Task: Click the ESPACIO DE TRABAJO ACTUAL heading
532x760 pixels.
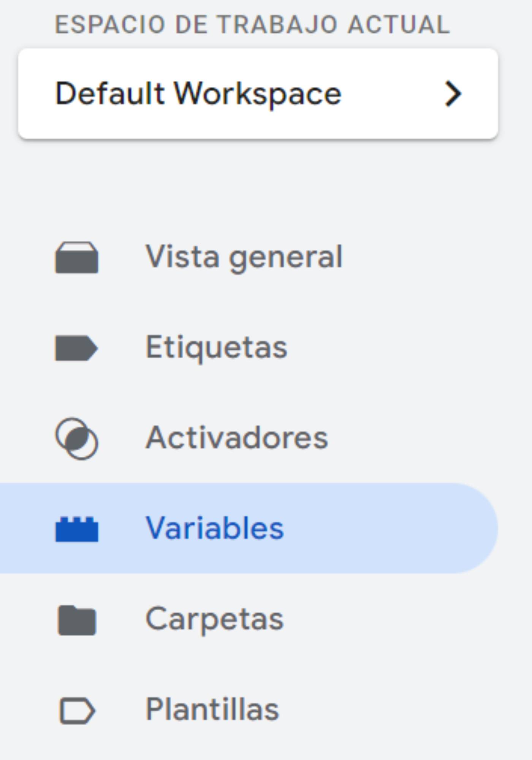Action: coord(253,23)
